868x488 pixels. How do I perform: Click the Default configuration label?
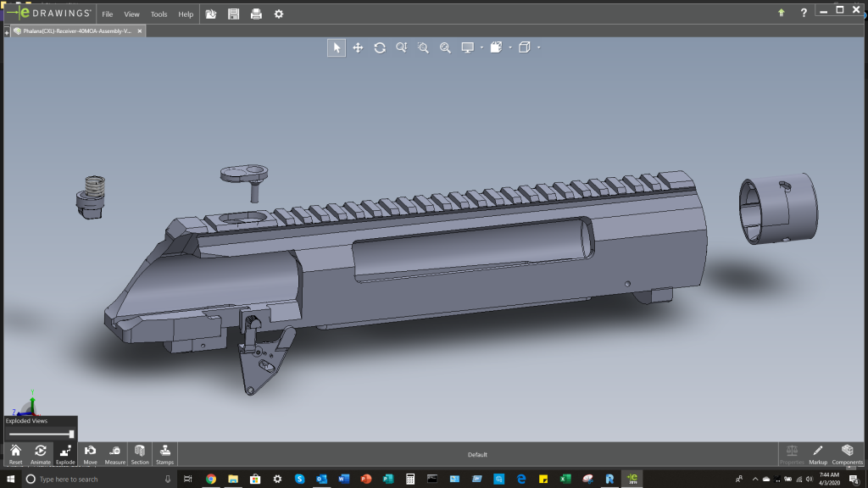477,455
